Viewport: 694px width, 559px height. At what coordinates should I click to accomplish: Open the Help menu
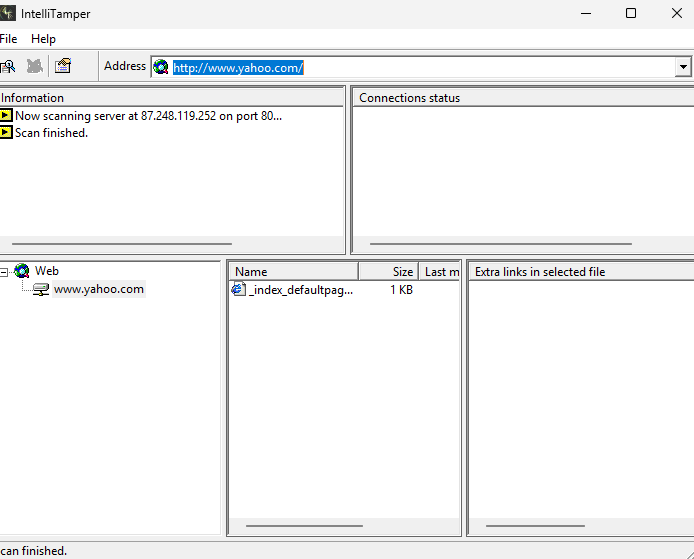coord(43,39)
